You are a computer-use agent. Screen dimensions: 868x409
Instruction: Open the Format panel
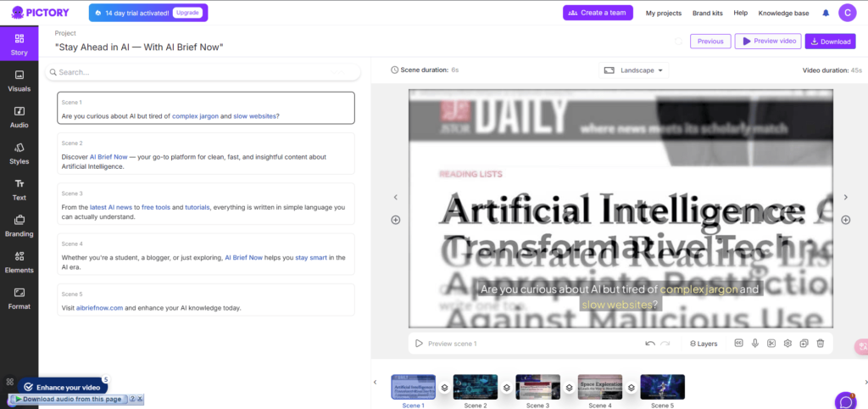coord(19,298)
